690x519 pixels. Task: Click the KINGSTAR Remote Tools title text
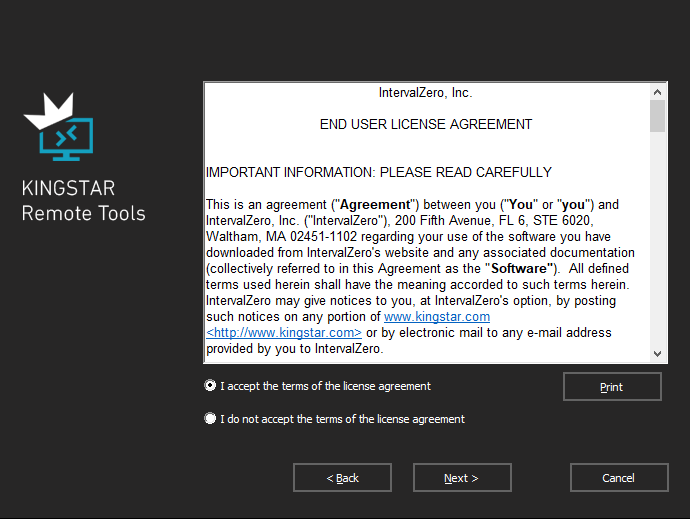click(x=83, y=201)
